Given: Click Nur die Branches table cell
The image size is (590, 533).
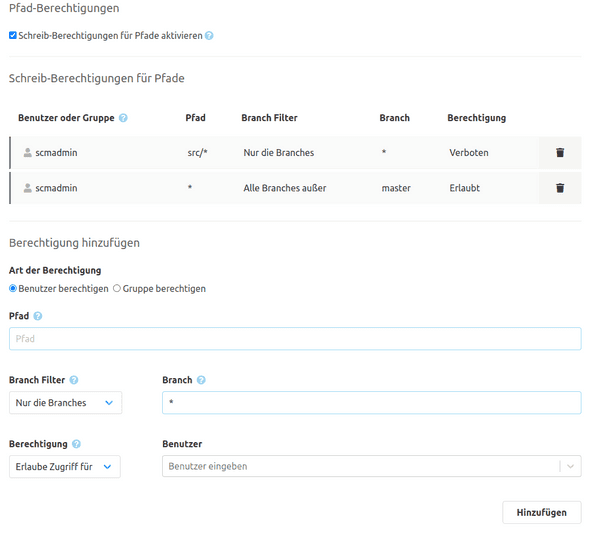Looking at the screenshot, I should tap(278, 152).
